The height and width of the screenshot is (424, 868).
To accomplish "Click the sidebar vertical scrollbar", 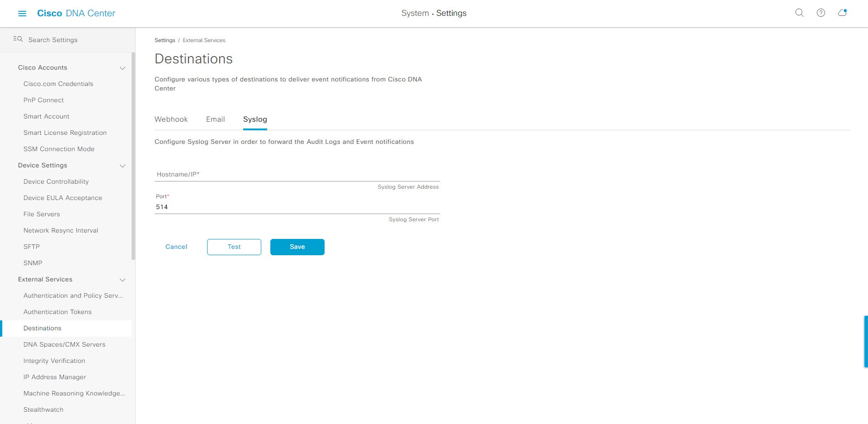I will click(x=133, y=156).
